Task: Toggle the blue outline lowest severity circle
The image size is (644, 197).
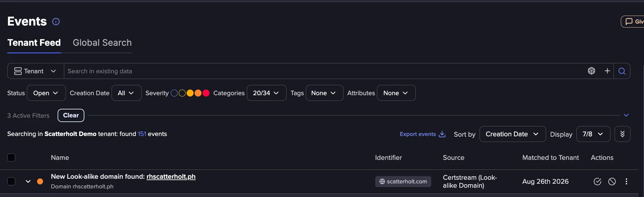Action: [174, 93]
